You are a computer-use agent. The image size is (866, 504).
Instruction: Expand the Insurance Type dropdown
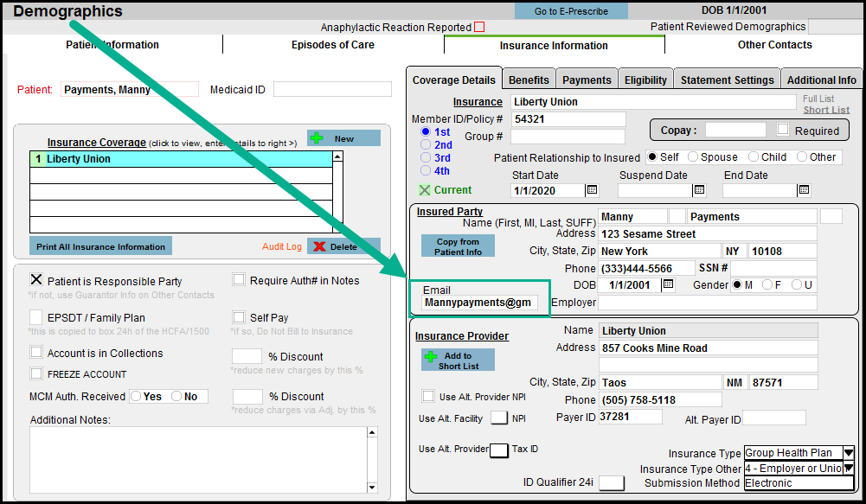click(x=848, y=453)
